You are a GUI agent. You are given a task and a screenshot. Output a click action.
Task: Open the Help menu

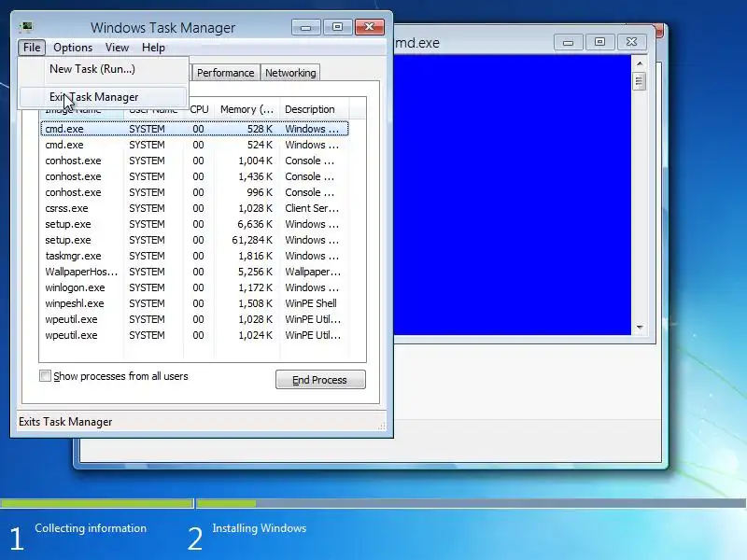coord(153,48)
